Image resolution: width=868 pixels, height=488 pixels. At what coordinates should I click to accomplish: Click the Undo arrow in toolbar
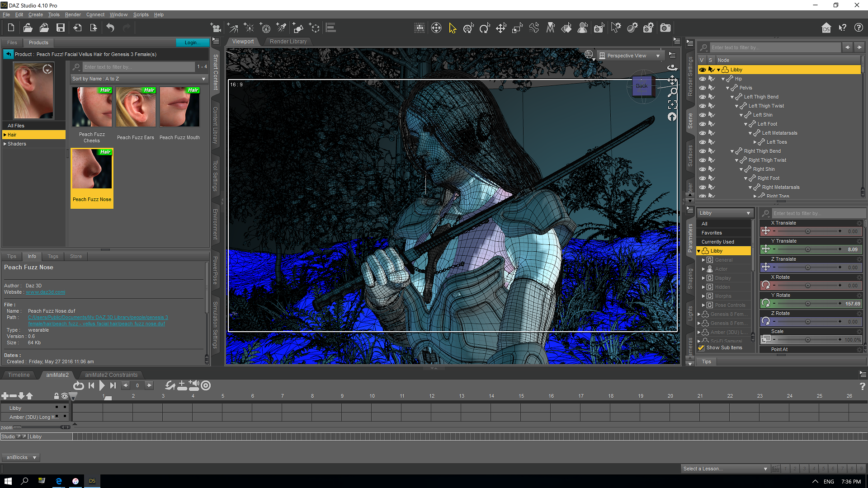(x=110, y=28)
